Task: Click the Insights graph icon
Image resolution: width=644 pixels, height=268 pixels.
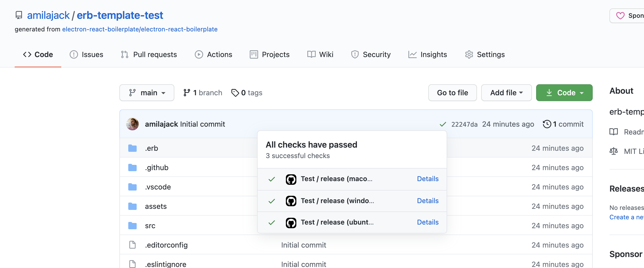Action: [x=412, y=54]
